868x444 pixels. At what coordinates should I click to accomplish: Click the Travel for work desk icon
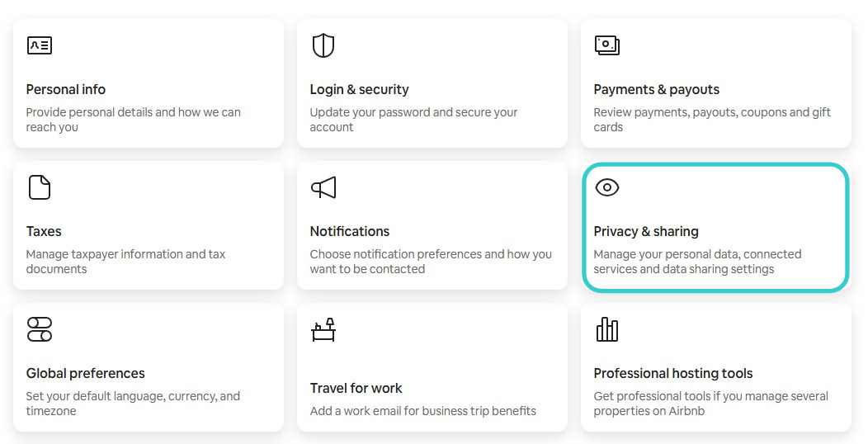coord(323,329)
